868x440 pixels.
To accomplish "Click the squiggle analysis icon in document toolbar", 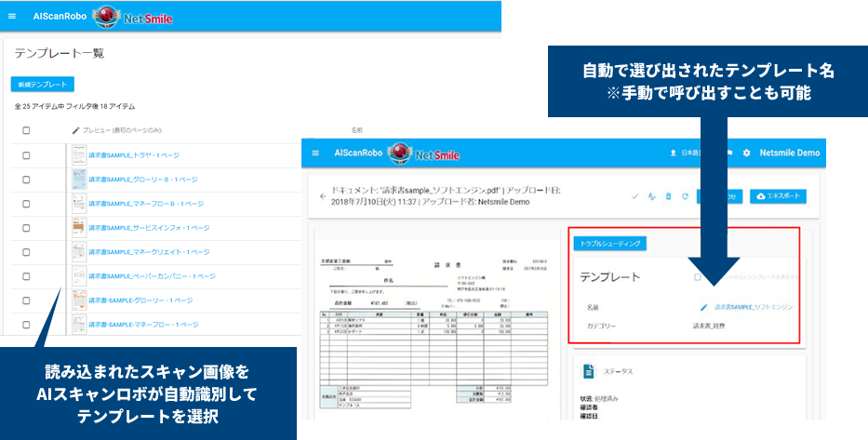I will [651, 196].
